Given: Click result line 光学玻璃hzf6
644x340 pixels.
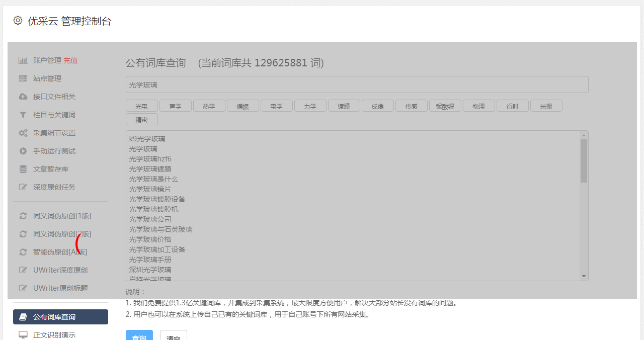Looking at the screenshot, I should pyautogui.click(x=150, y=159).
